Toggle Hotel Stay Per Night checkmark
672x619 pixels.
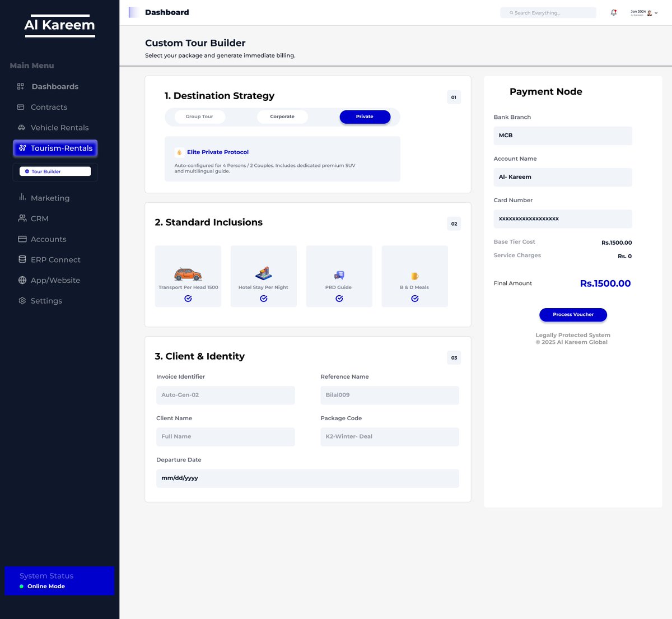click(x=264, y=299)
